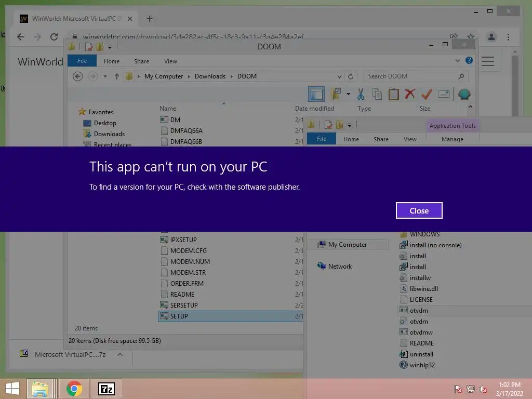The image size is (532, 399).
Task: Select 'install (no console)' file
Action: click(x=435, y=245)
